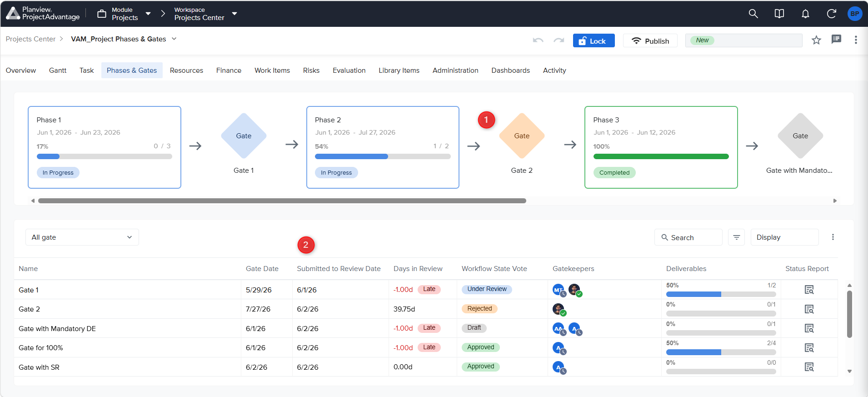Image resolution: width=868 pixels, height=397 pixels.
Task: Click the phases horizontal scrollbar
Action: click(282, 201)
